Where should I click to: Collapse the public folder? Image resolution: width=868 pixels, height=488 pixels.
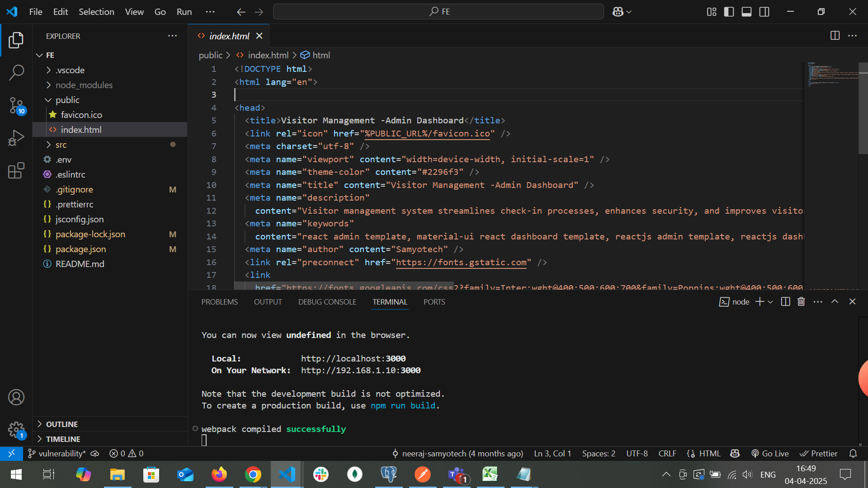(x=67, y=100)
